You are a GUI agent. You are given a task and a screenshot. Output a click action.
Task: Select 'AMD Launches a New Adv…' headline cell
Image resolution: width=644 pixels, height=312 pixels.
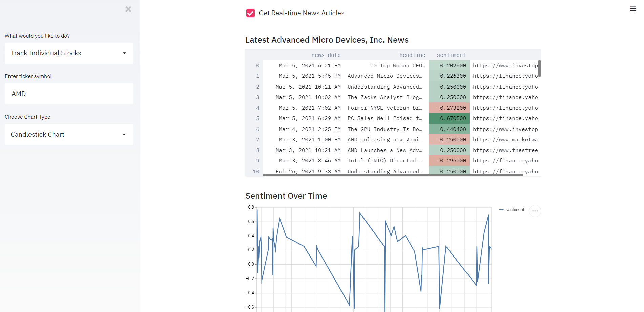click(387, 150)
